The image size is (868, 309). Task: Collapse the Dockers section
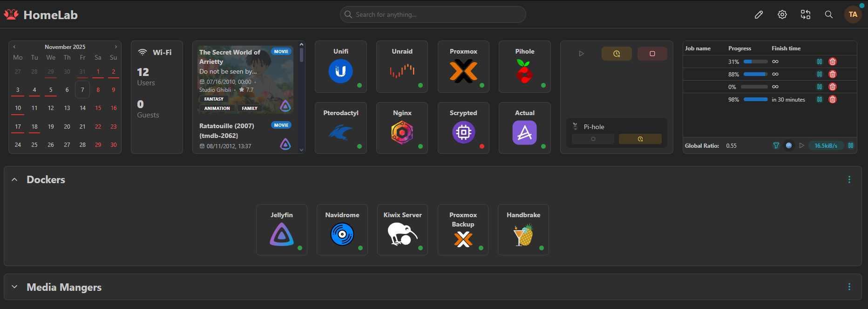click(14, 179)
